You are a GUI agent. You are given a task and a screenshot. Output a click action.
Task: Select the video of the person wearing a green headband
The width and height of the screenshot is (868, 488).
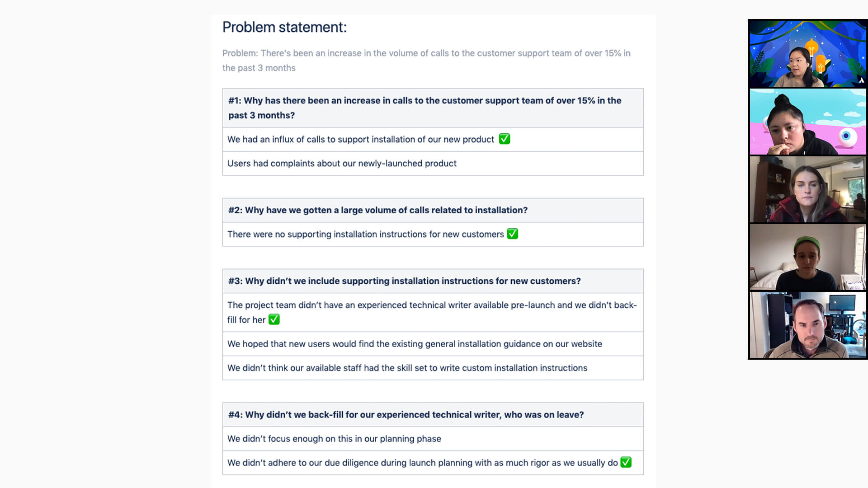tap(807, 257)
